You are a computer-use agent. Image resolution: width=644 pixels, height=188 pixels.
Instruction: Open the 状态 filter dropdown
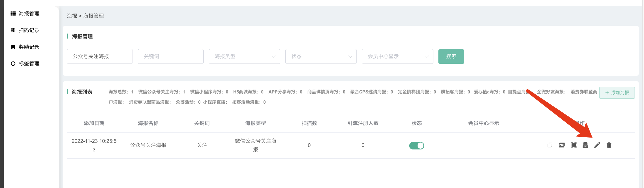321,57
